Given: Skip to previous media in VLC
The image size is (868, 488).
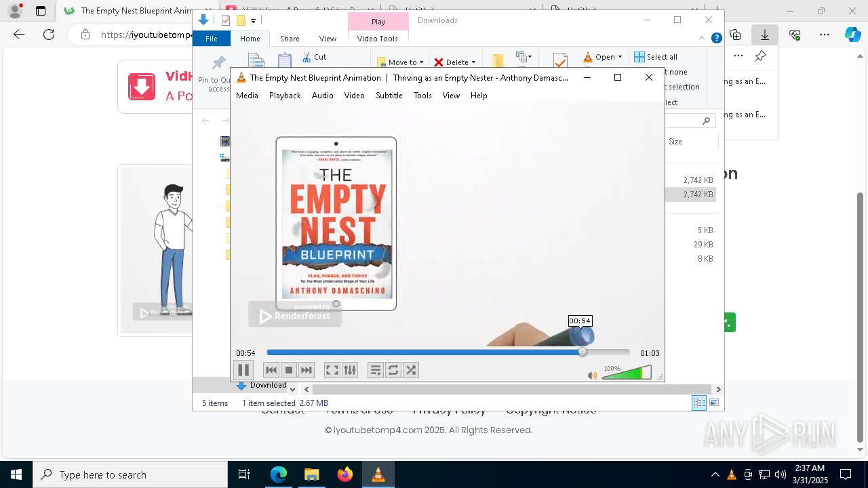Looking at the screenshot, I should (271, 370).
